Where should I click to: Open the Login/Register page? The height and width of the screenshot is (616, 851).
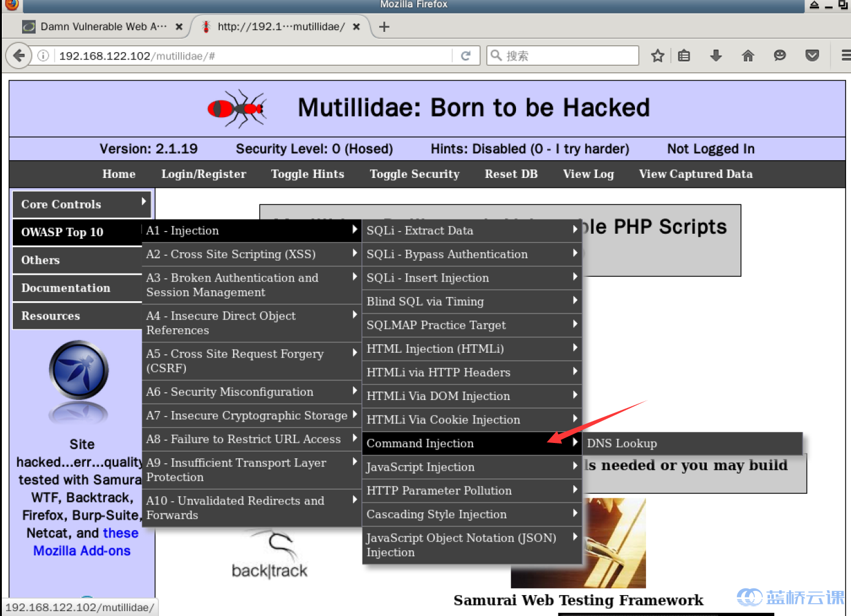(x=204, y=174)
